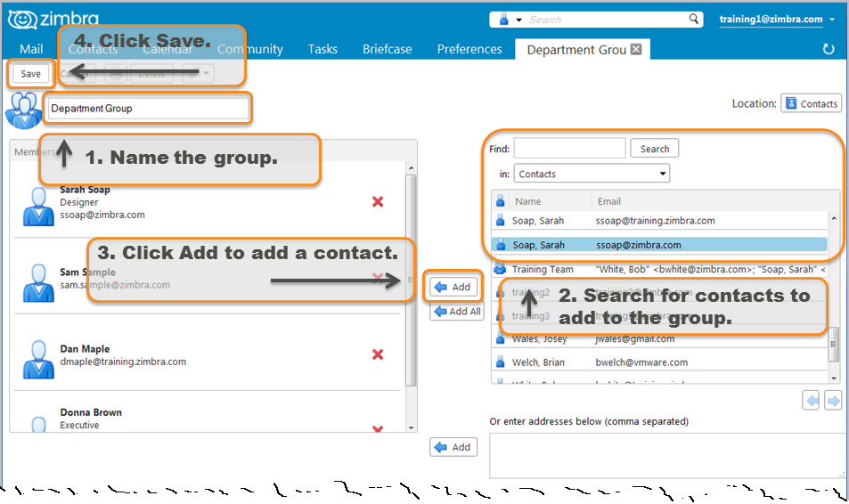Remove Dan Maple from the group
Image resolution: width=849 pixels, height=504 pixels.
378,354
